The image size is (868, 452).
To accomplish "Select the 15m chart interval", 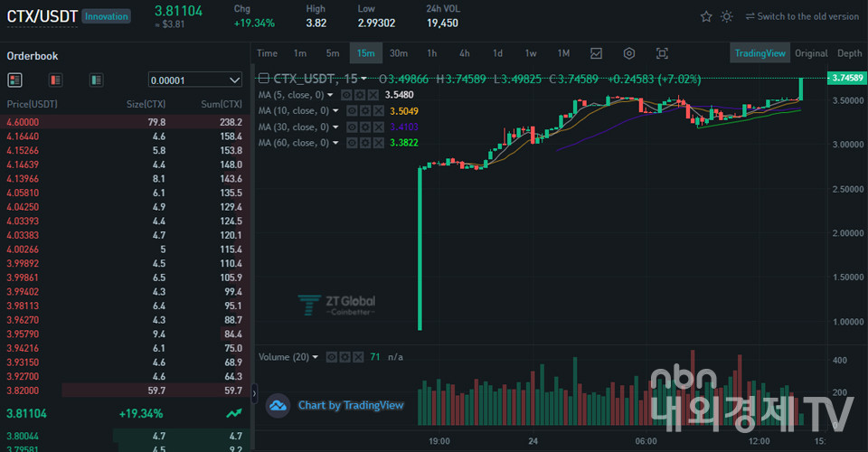I will click(366, 53).
